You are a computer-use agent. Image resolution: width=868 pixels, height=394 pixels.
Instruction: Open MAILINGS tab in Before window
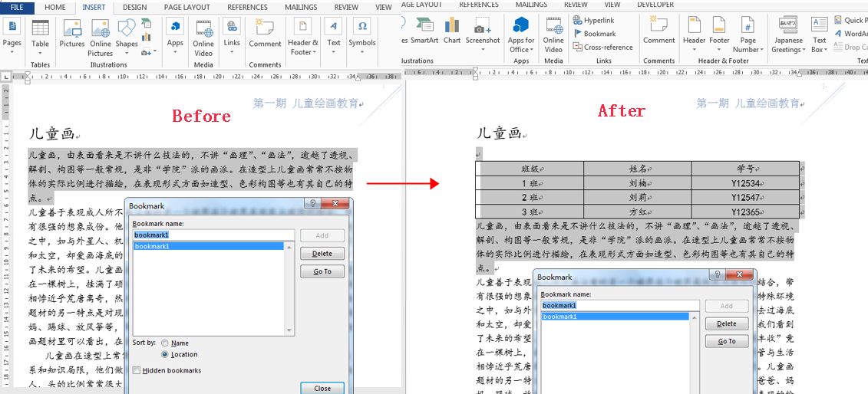(x=301, y=7)
